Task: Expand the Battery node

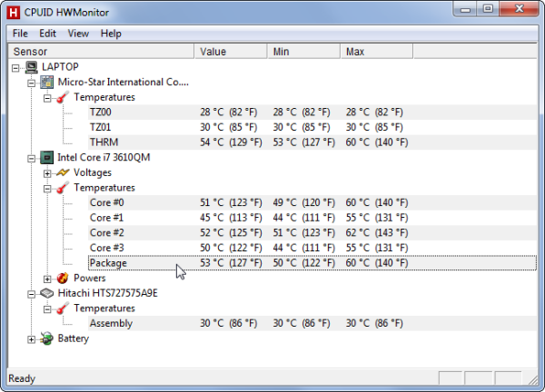Action: (32, 339)
